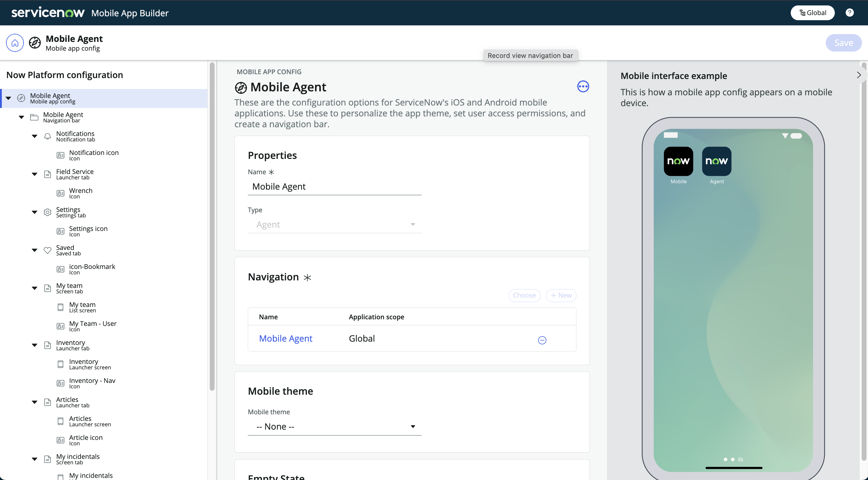The width and height of the screenshot is (868, 480).
Task: Click the icon-Bookmark record glyph
Action: [61, 269]
